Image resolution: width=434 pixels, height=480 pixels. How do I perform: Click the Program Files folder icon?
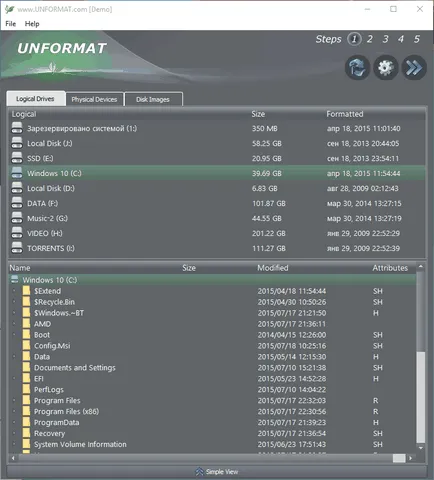click(x=26, y=400)
